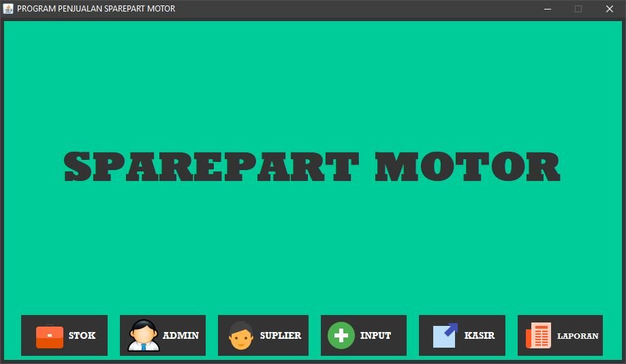This screenshot has width=626, height=364.
Task: Click the greyed-out maximize button
Action: (578, 9)
